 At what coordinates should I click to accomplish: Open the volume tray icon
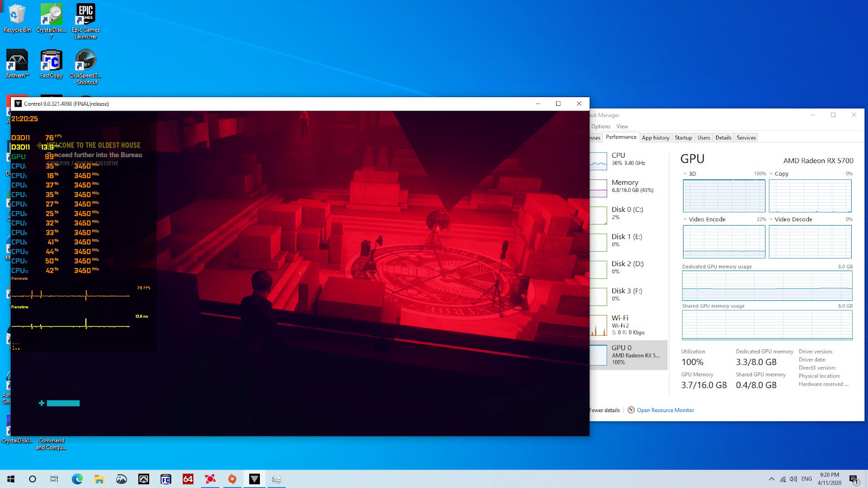click(794, 479)
